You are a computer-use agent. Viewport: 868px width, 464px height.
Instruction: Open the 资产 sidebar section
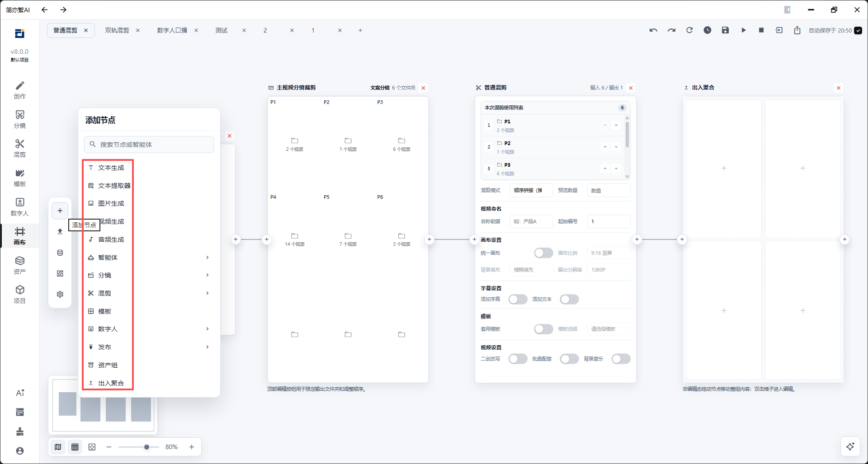(19, 265)
